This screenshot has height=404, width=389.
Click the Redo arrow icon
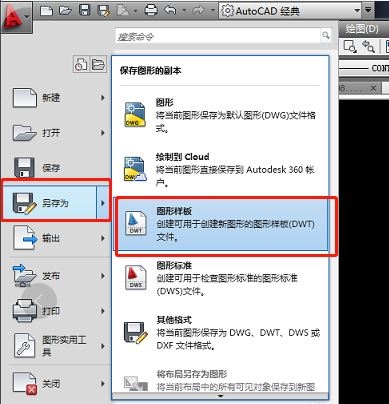(199, 10)
